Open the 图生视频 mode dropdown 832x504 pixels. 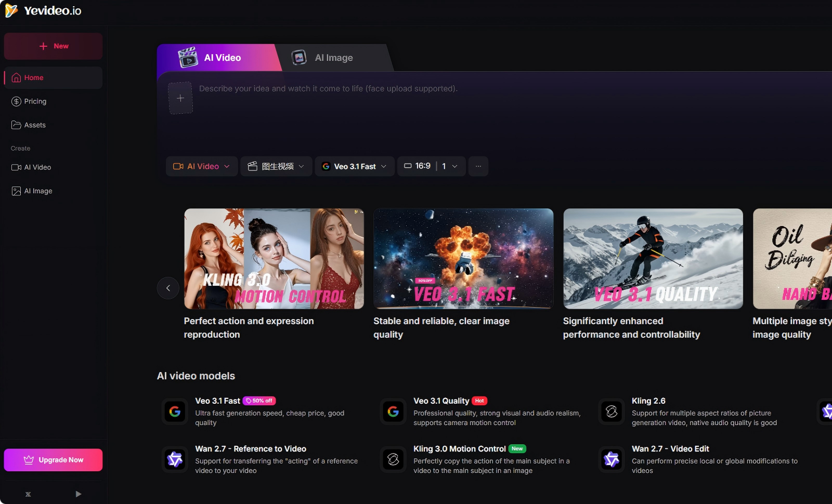pyautogui.click(x=276, y=166)
